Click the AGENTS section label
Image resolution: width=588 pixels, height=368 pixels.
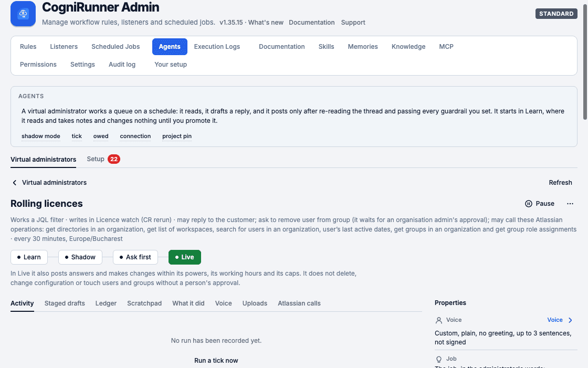31,97
